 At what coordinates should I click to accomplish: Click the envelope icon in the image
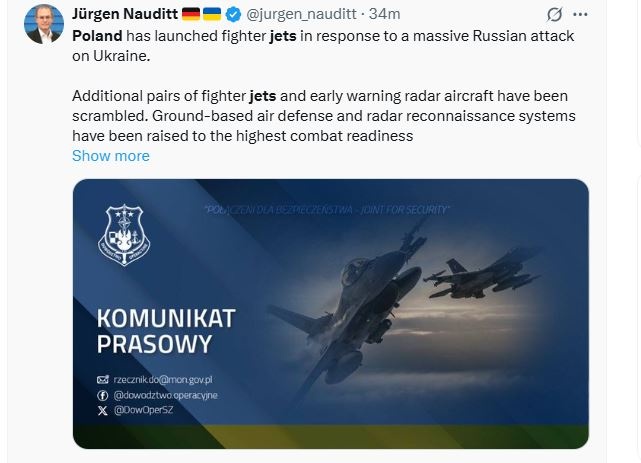(x=102, y=380)
